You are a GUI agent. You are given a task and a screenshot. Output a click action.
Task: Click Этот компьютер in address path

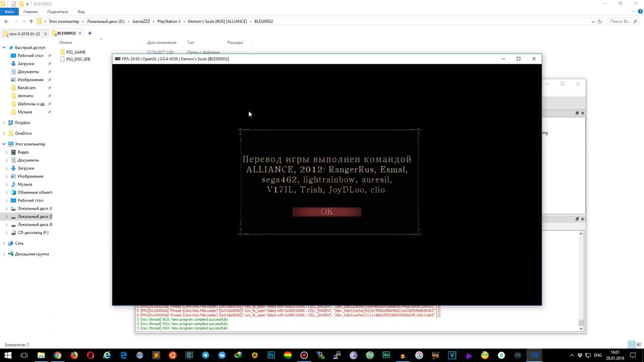64,22
